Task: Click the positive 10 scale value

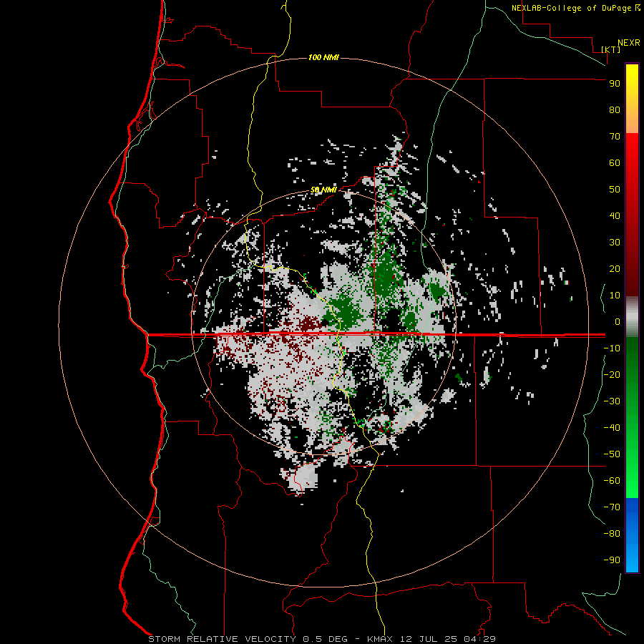Action: tap(615, 296)
